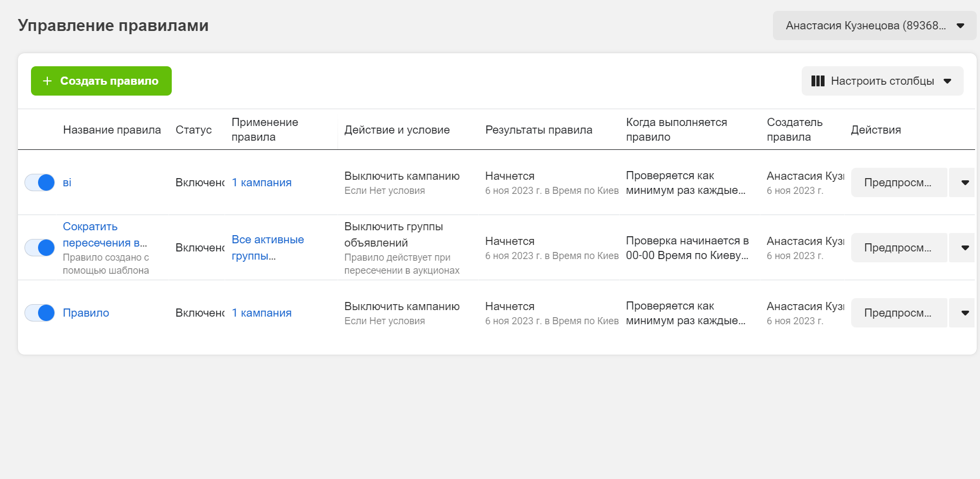Viewport: 980px width, 479px height.
Task: Click Предпросмотр button for Правило rule
Action: pyautogui.click(x=898, y=313)
